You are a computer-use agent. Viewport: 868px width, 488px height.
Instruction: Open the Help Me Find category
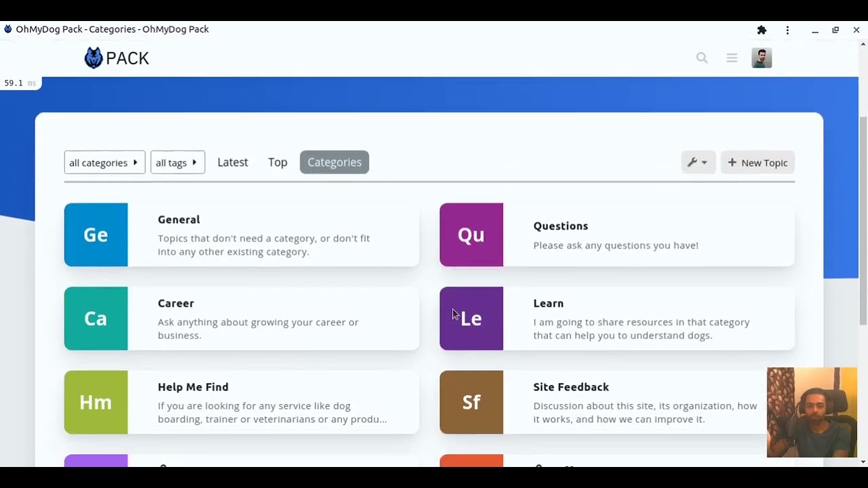pyautogui.click(x=193, y=387)
